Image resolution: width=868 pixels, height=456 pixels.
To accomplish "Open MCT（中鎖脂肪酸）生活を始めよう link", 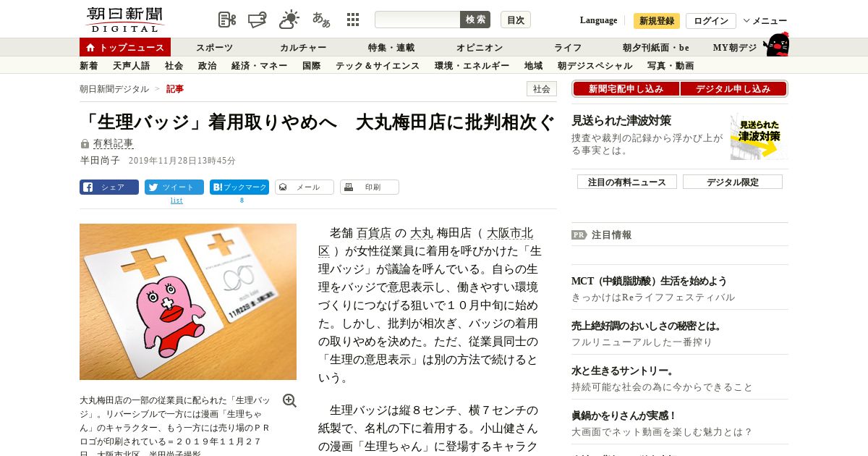I will [649, 281].
